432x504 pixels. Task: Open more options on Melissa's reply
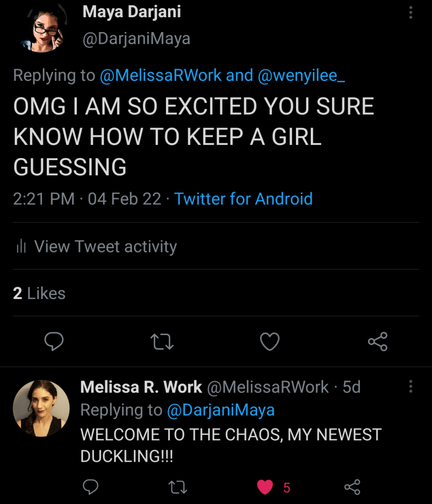pos(410,387)
